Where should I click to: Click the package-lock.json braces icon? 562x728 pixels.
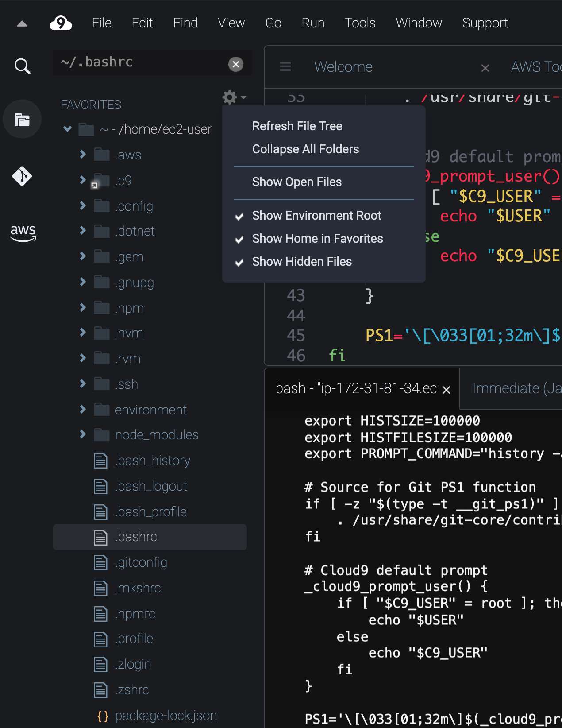pos(103,716)
